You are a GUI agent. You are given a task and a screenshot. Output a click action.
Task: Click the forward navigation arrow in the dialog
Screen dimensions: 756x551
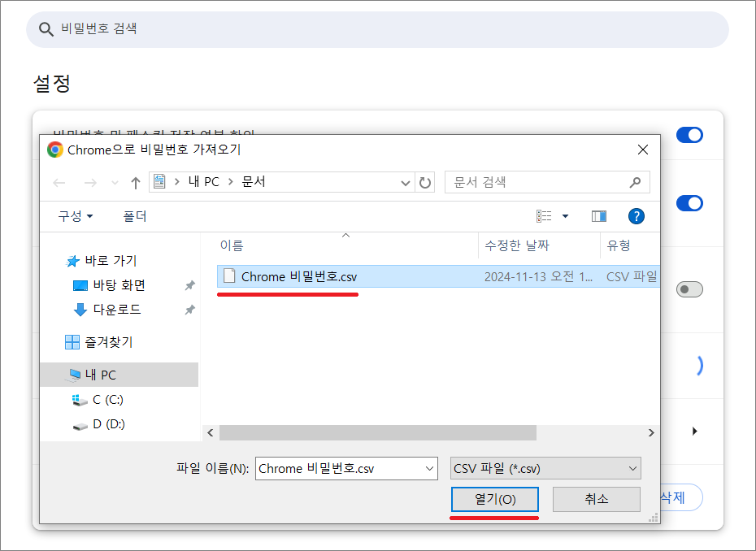click(90, 183)
